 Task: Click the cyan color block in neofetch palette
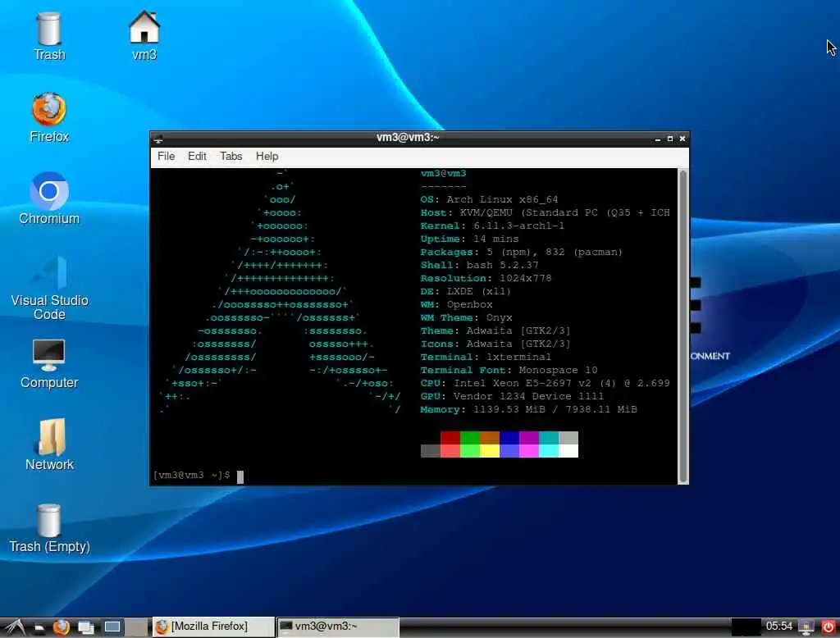pos(549,451)
